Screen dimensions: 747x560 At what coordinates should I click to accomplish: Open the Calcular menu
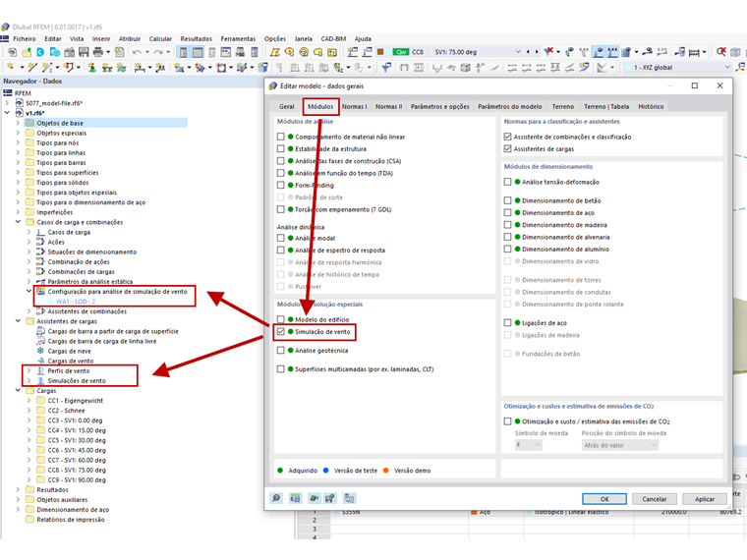(x=160, y=39)
